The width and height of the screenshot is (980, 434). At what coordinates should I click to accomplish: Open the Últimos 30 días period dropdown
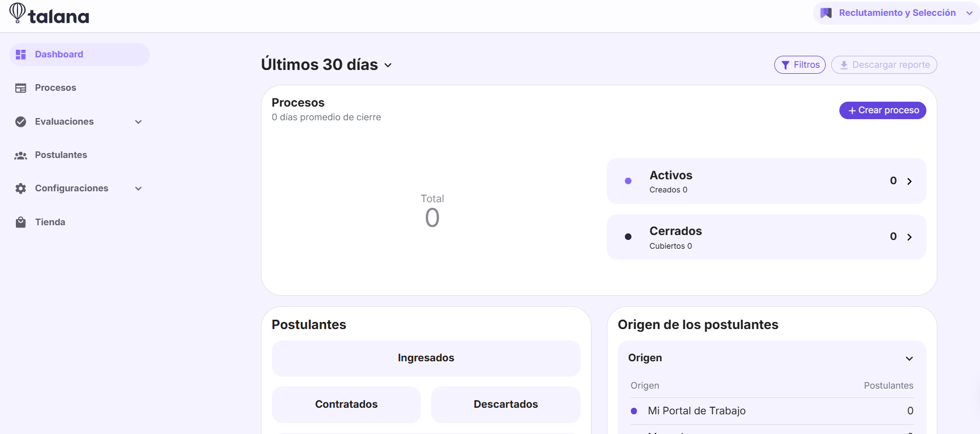click(x=327, y=64)
